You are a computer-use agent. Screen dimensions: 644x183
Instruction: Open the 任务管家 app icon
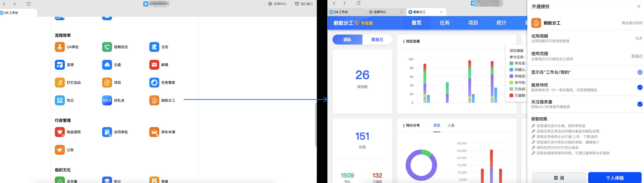click(154, 83)
